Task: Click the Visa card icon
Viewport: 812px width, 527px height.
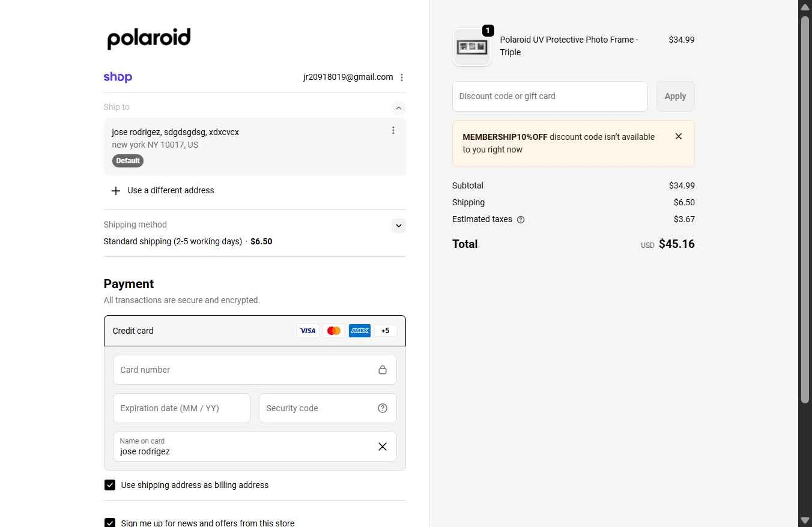Action: pos(308,331)
